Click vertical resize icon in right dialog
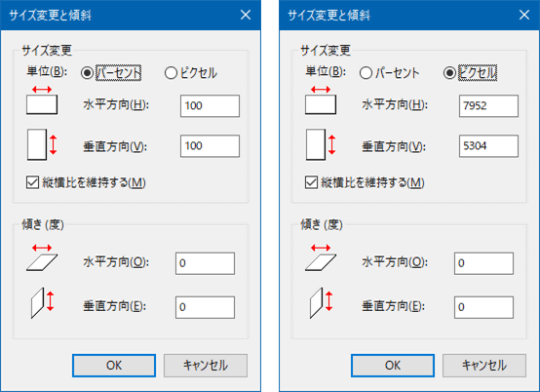The image size is (540, 392). (x=320, y=145)
